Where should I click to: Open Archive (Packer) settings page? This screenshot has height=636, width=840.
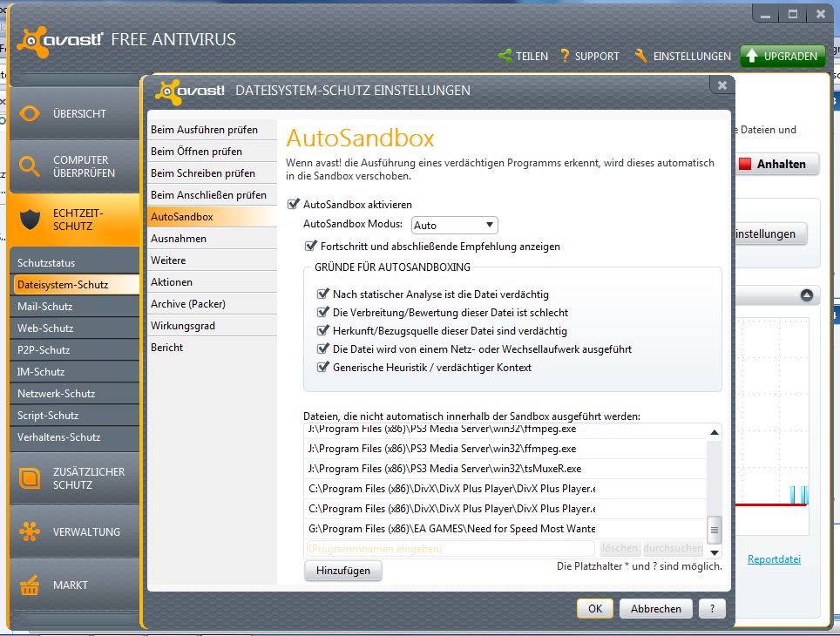click(212, 304)
